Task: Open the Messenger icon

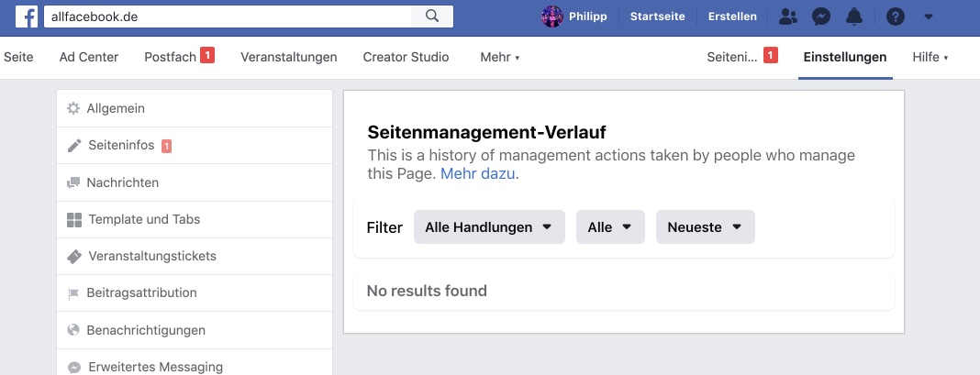Action: point(821,17)
